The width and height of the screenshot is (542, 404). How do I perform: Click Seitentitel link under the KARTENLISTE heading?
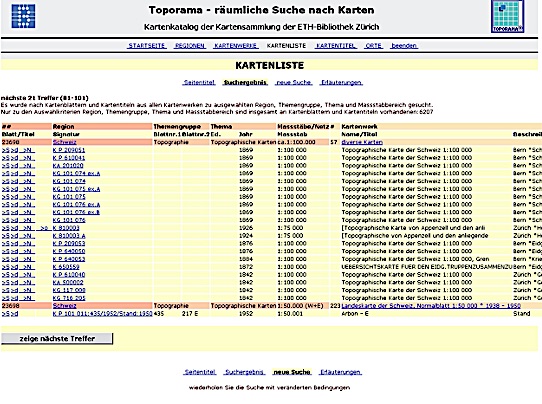pos(199,83)
